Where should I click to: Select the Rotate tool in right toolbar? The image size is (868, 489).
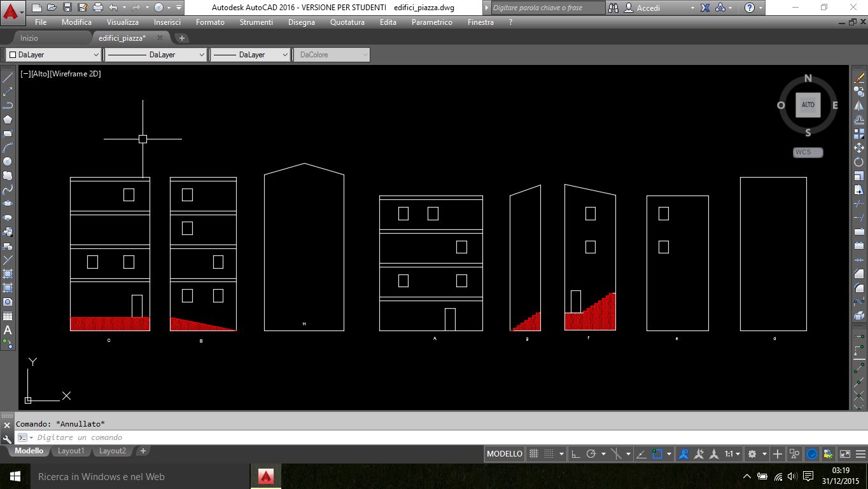click(859, 162)
